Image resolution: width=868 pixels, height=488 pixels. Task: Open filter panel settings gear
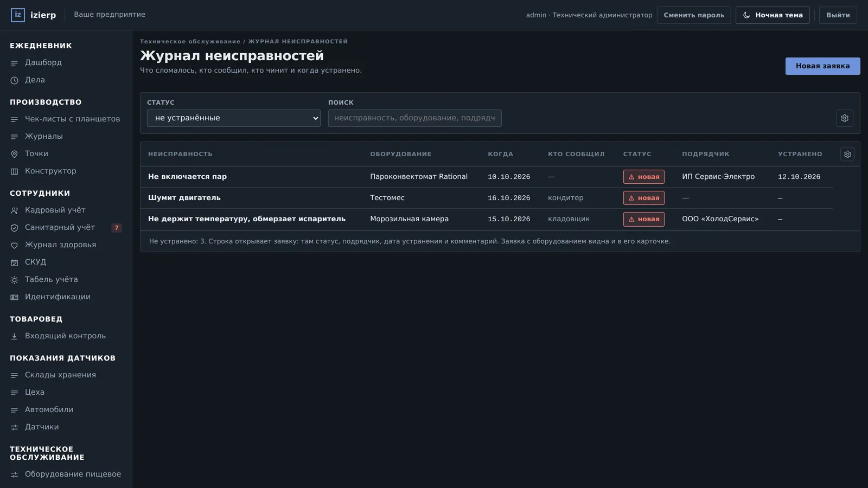[845, 118]
